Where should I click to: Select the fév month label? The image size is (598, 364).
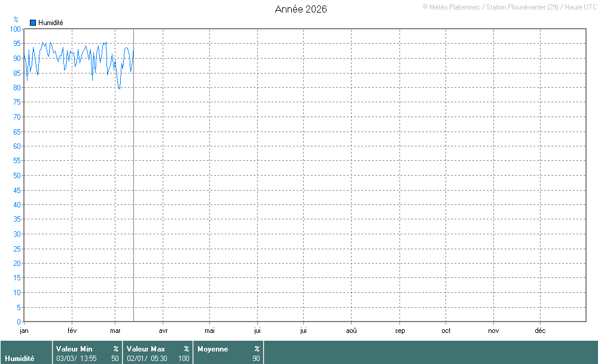(x=72, y=330)
